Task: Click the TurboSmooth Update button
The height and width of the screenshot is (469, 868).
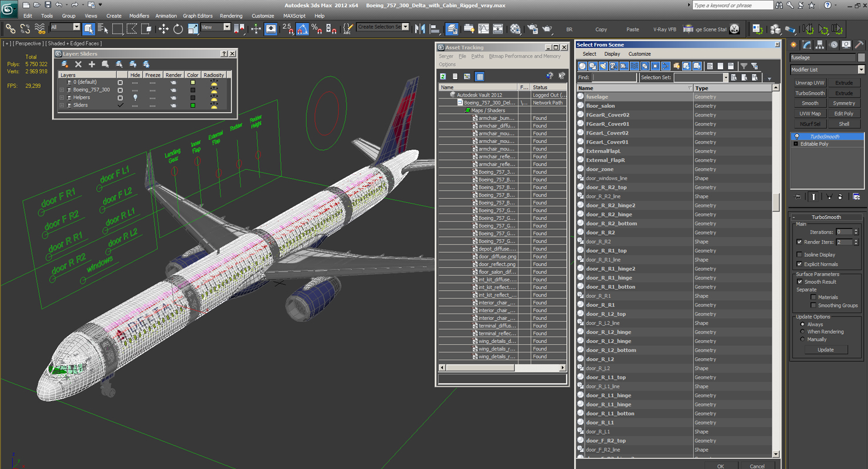Action: pyautogui.click(x=825, y=349)
